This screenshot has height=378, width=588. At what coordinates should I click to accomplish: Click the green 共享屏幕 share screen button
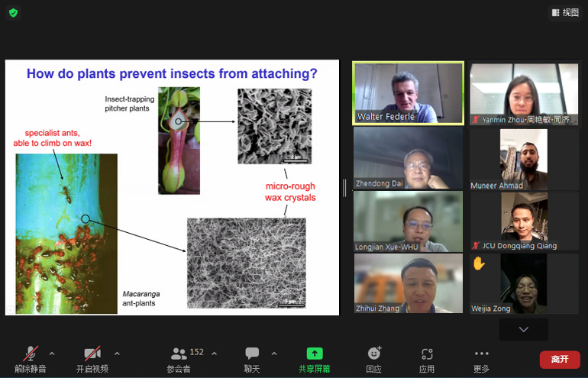(315, 359)
